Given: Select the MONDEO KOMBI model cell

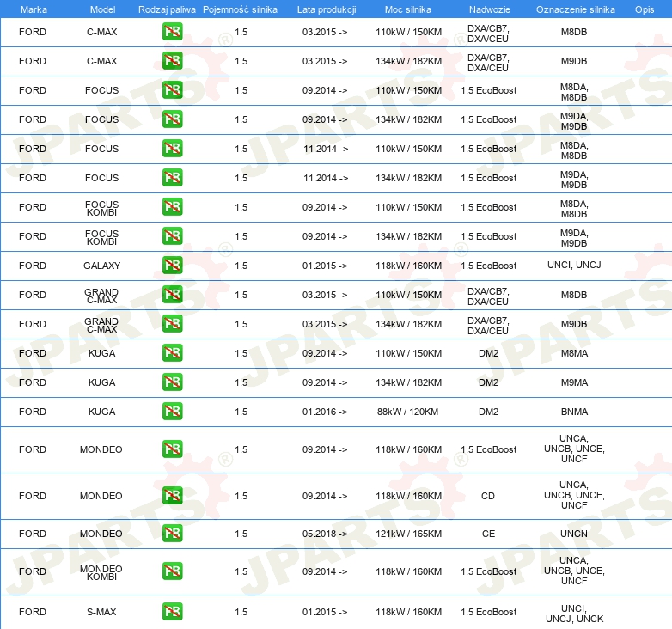Looking at the screenshot, I should click(101, 572).
